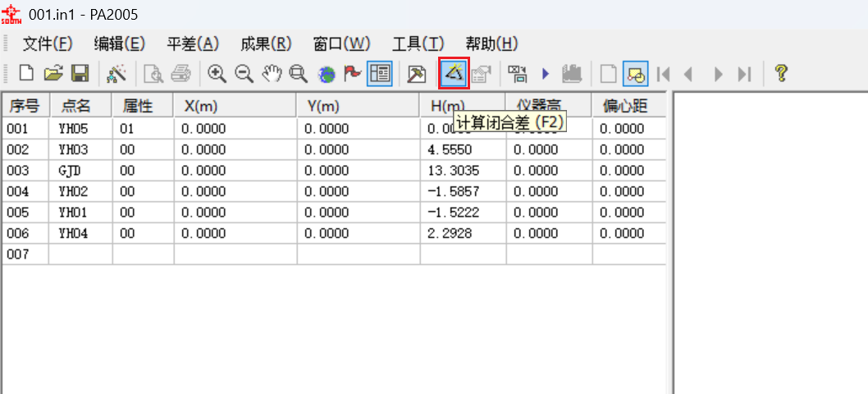The image size is (868, 394).
Task: Click the 序号 column header
Action: pyautogui.click(x=25, y=105)
